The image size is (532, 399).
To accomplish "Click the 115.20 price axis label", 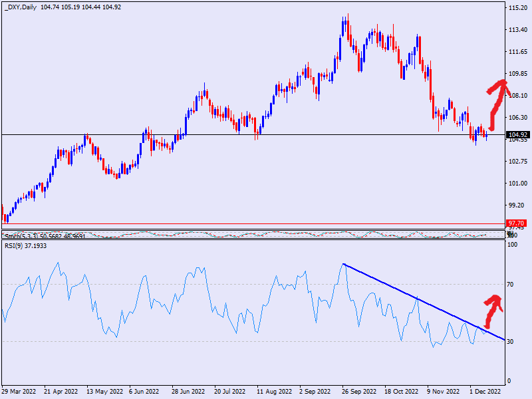I will 518,8.
